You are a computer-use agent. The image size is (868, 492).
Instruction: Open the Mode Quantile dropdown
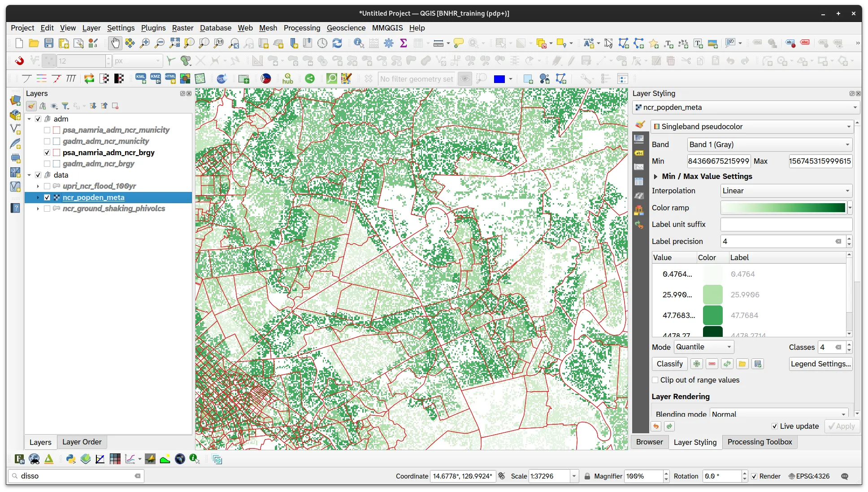703,347
